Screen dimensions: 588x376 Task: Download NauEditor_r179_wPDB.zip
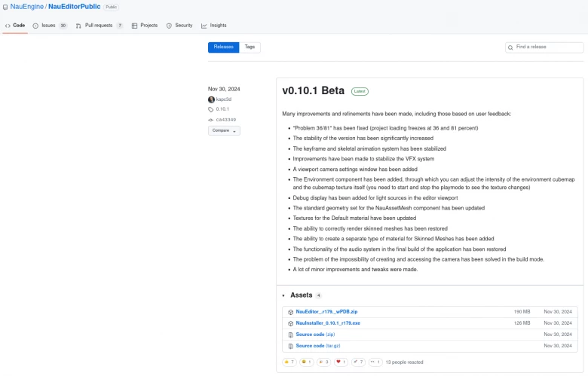coord(326,311)
